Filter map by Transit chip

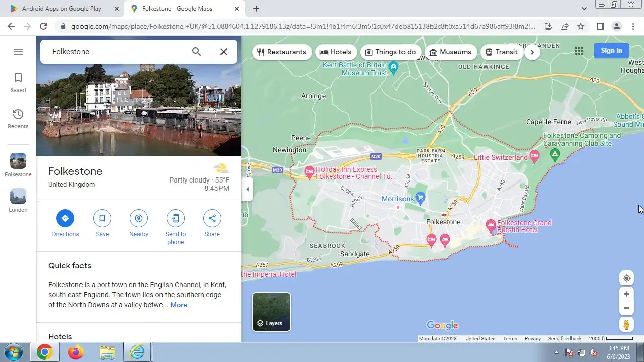click(x=502, y=52)
